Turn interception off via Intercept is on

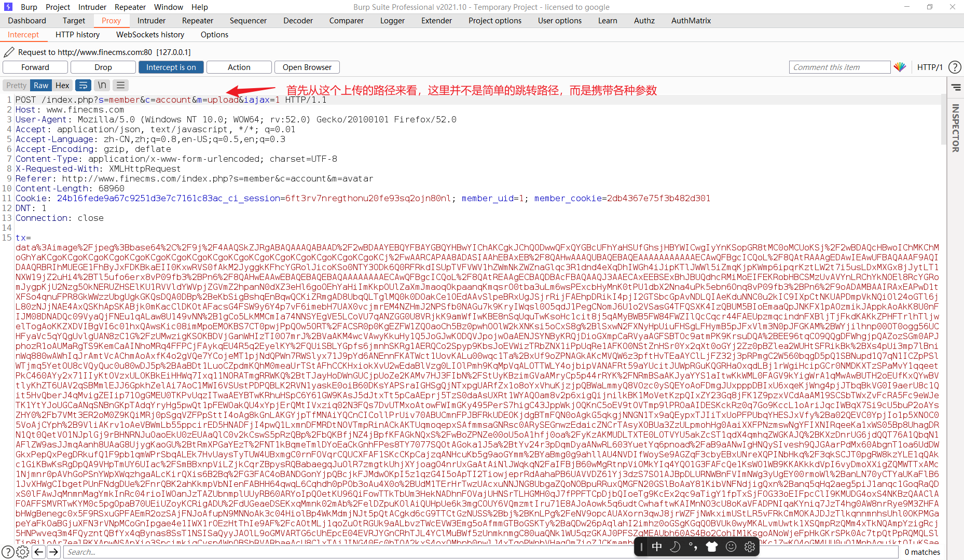[171, 67]
